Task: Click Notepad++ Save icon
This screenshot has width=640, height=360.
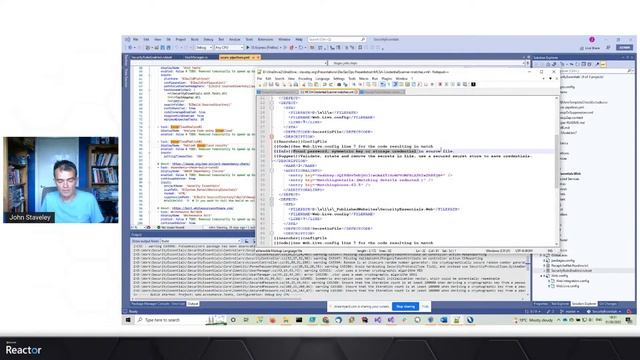Action: click(x=271, y=84)
